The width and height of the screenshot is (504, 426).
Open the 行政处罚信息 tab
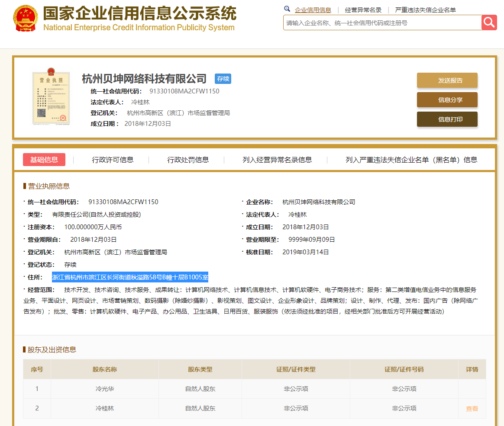(188, 160)
